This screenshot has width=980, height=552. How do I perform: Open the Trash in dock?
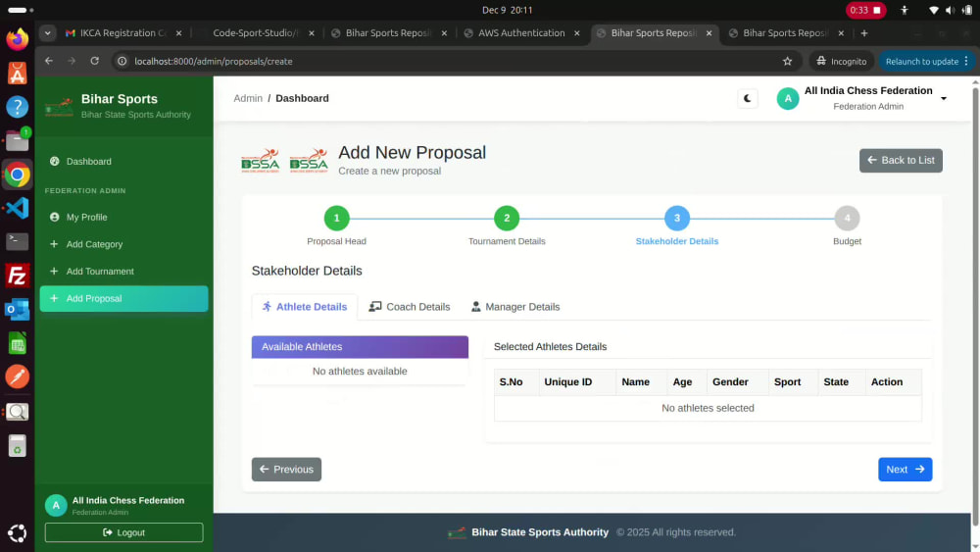(18, 446)
